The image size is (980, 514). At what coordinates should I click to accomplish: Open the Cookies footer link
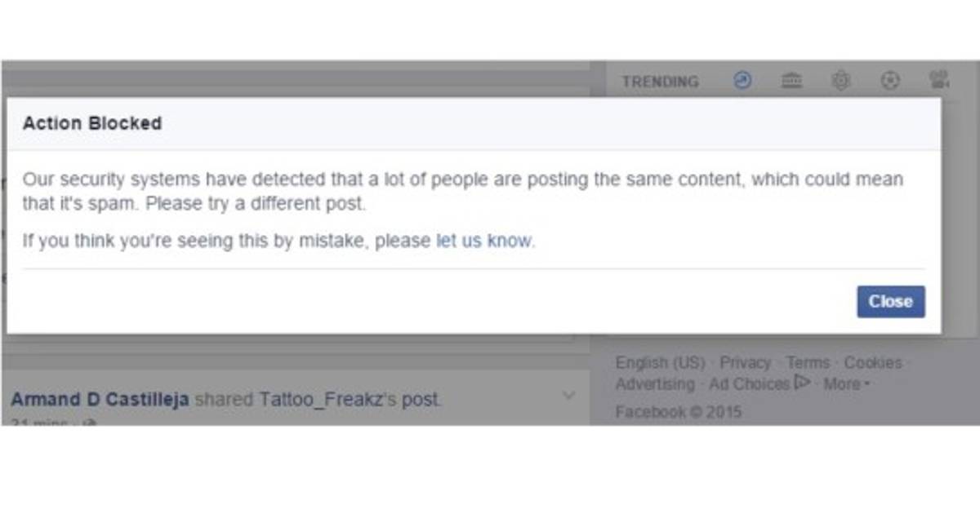[872, 362]
